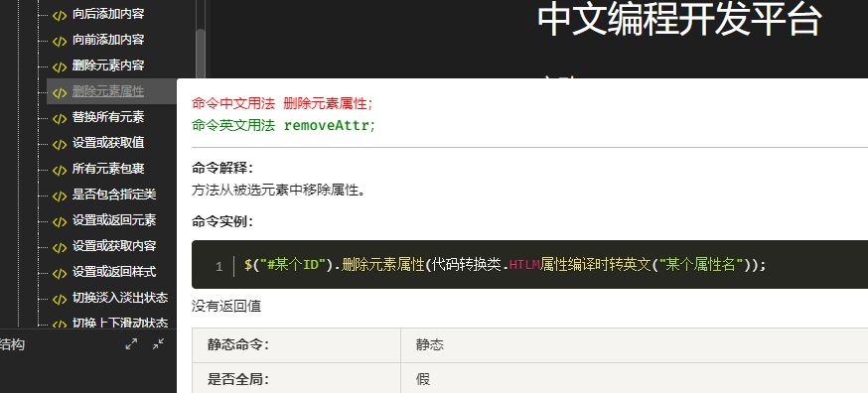Click the 命令解释: heading

pyautogui.click(x=222, y=169)
